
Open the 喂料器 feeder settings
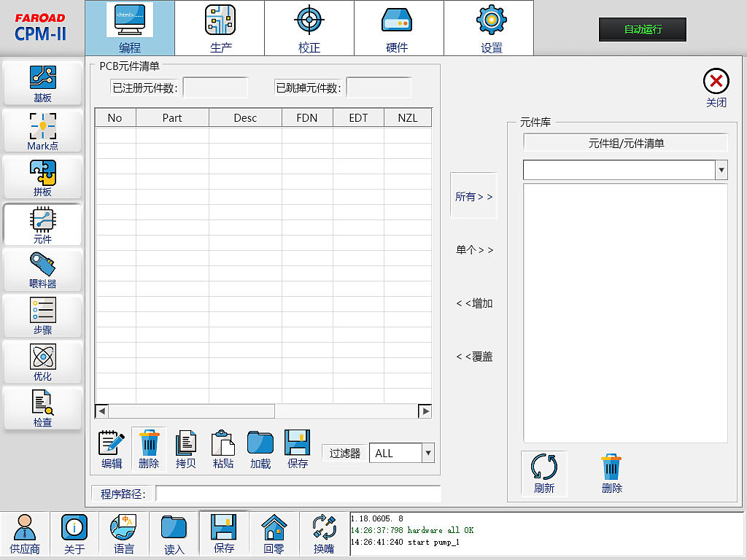pyautogui.click(x=42, y=270)
